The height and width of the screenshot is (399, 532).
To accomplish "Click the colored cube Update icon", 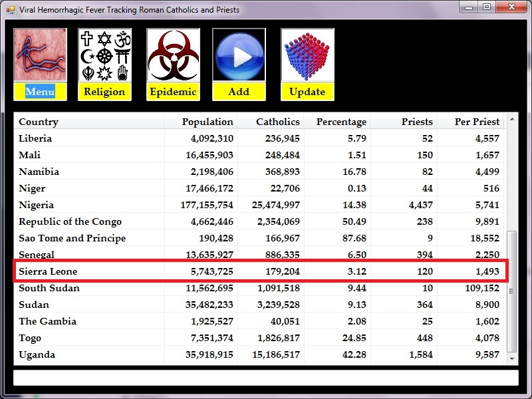I will click(307, 55).
